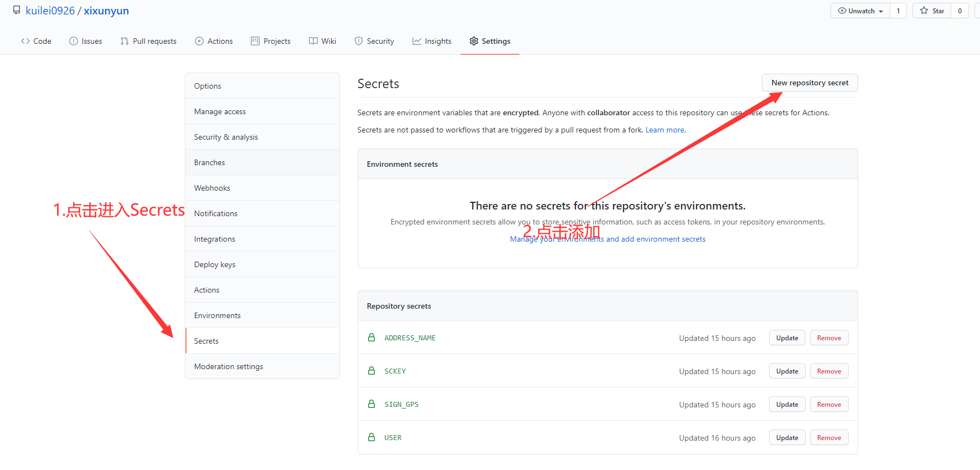Click the Issues circle icon
This screenshot has width=980, height=470.
pyautogui.click(x=74, y=41)
